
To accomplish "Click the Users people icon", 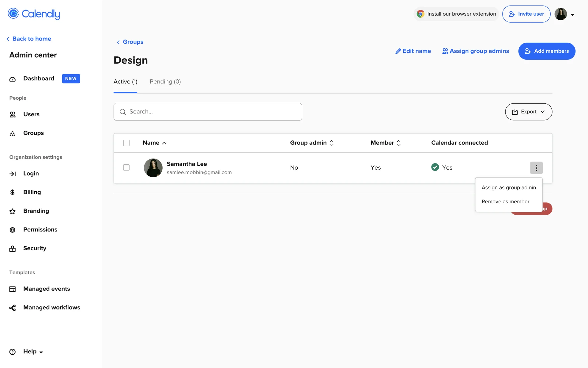I will pyautogui.click(x=13, y=115).
